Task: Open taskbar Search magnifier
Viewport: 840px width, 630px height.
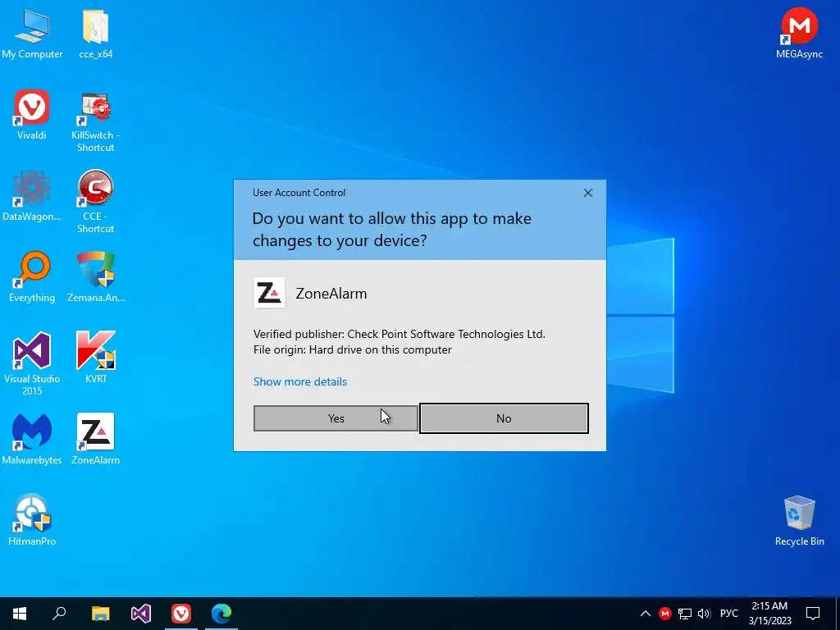Action: [x=59, y=614]
